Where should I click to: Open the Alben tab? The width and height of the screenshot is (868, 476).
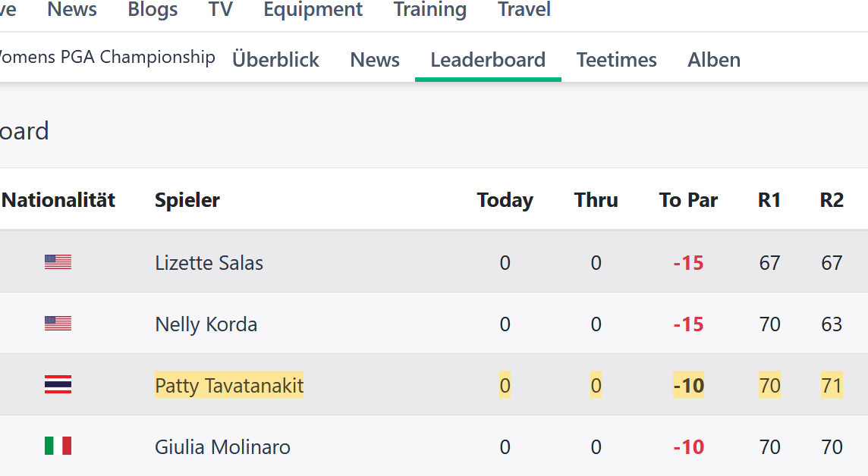click(714, 60)
